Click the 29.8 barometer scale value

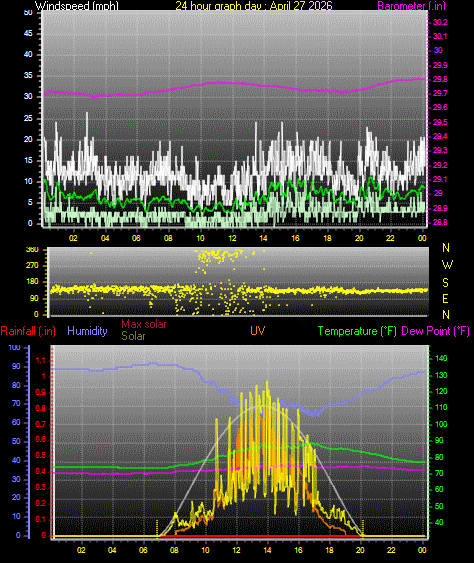(440, 79)
